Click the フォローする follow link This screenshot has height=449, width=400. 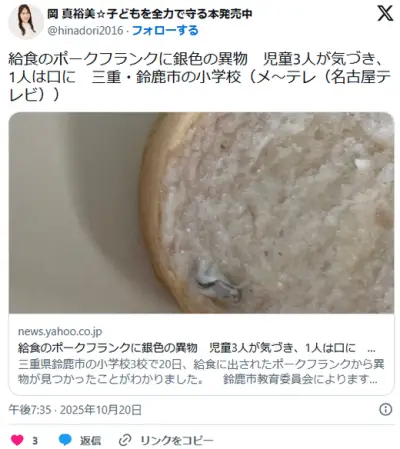click(165, 31)
